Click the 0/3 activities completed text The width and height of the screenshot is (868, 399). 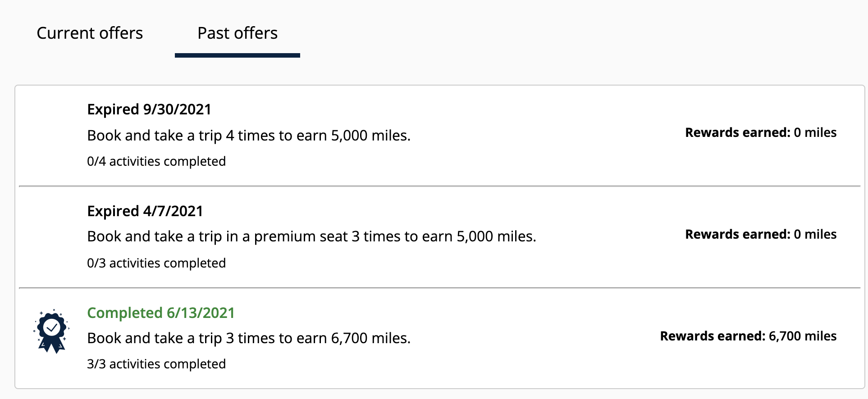click(156, 263)
